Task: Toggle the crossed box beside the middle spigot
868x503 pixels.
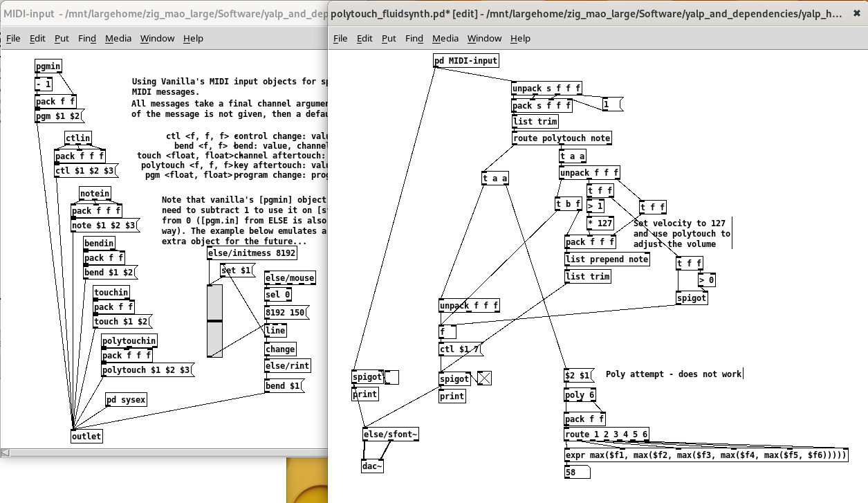Action: point(484,378)
